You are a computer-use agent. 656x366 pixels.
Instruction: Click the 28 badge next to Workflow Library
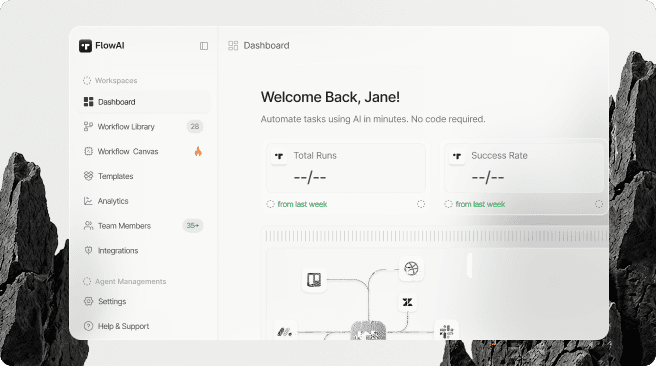pyautogui.click(x=195, y=126)
